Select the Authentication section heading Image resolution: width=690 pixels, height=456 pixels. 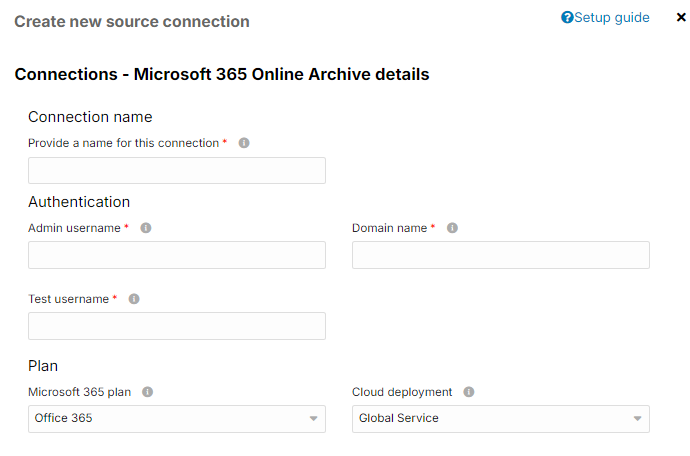(x=79, y=202)
